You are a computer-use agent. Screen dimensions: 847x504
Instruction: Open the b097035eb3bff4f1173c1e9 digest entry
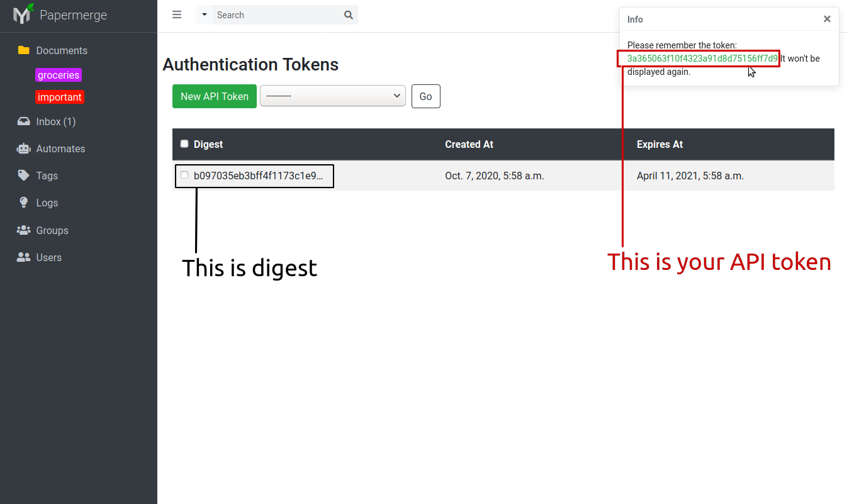259,176
